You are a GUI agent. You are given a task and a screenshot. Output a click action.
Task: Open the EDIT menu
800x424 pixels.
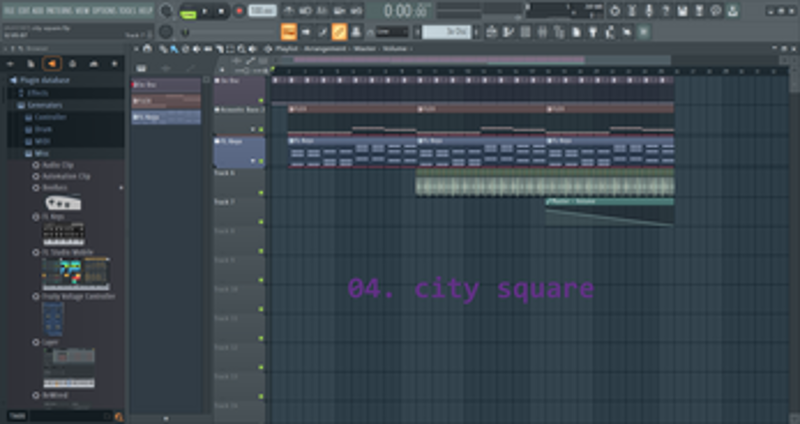(x=24, y=10)
